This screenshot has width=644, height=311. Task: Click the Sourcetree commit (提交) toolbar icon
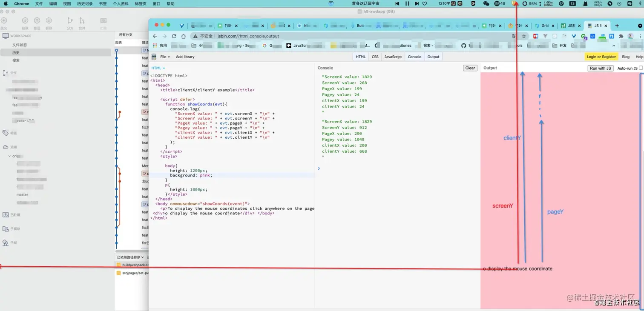[x=4, y=23]
